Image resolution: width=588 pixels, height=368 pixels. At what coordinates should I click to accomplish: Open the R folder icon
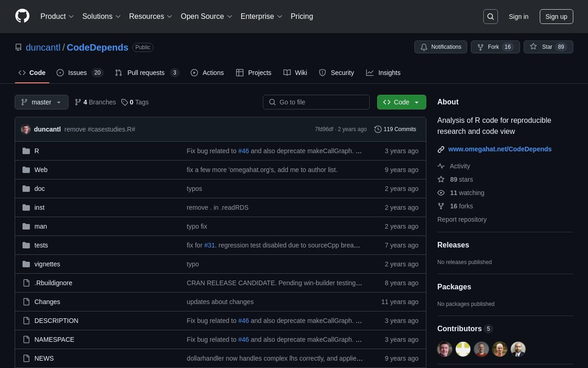pos(26,151)
